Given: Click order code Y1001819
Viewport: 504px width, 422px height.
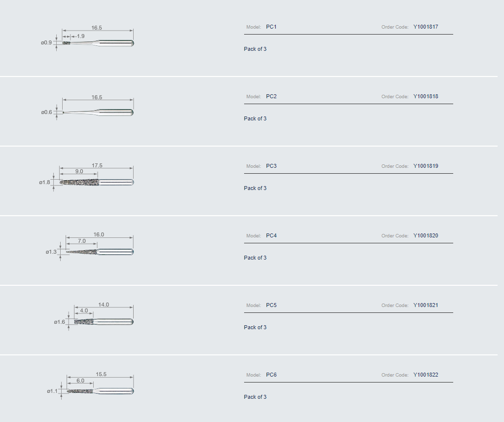Looking at the screenshot, I should point(426,166).
